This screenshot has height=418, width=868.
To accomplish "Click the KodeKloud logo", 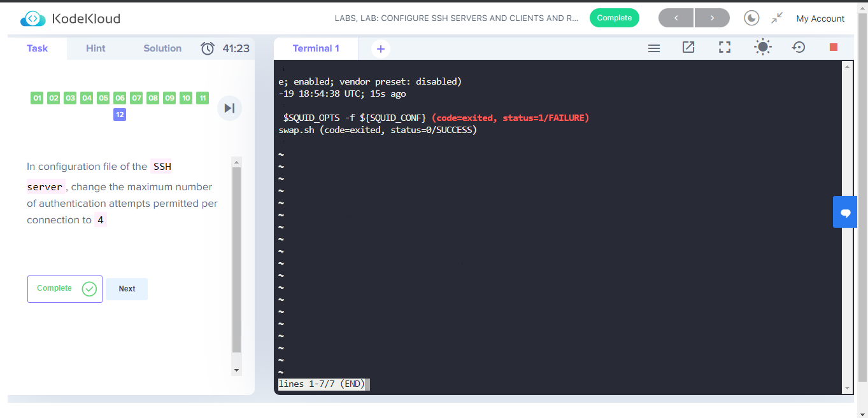I will [70, 19].
